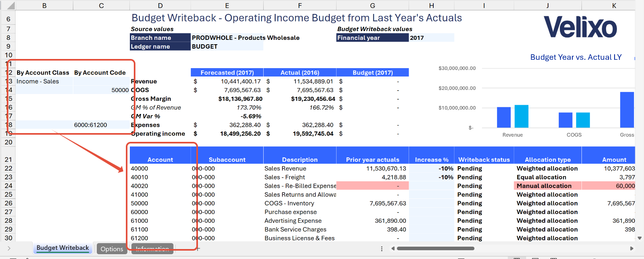Select Pending status for account 61100
Image resolution: width=644 pixels, height=259 pixels.
(x=484, y=229)
